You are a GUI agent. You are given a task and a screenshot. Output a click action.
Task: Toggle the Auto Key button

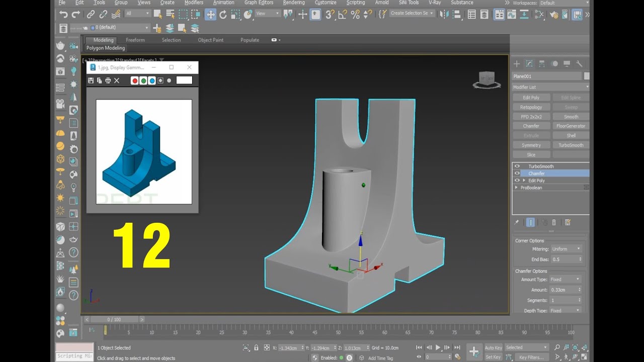coord(493,348)
